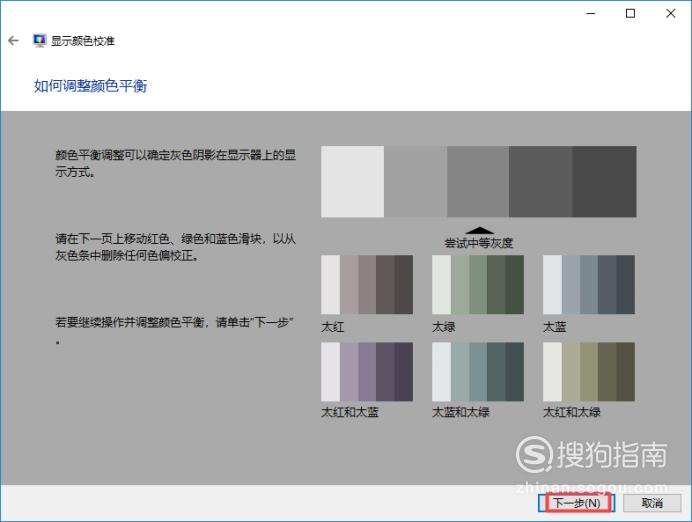Click the 太红和太绿 caption

point(572,412)
